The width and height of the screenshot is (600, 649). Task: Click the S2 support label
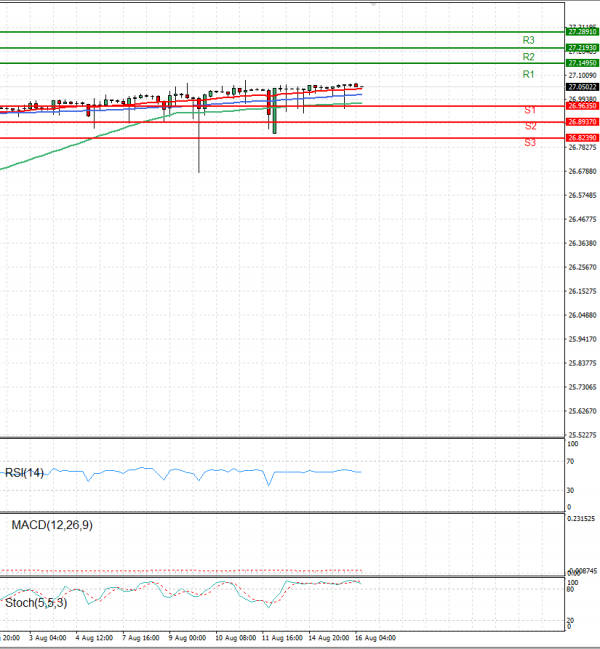point(530,126)
